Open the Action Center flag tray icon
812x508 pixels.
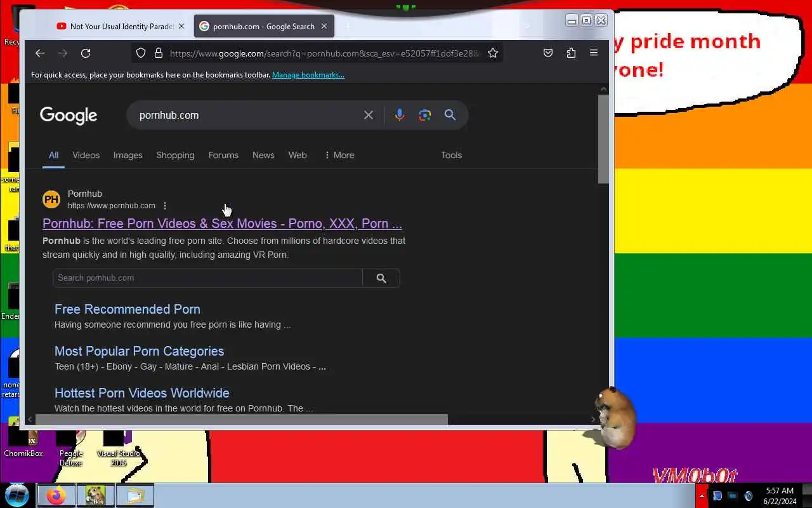[x=717, y=496]
